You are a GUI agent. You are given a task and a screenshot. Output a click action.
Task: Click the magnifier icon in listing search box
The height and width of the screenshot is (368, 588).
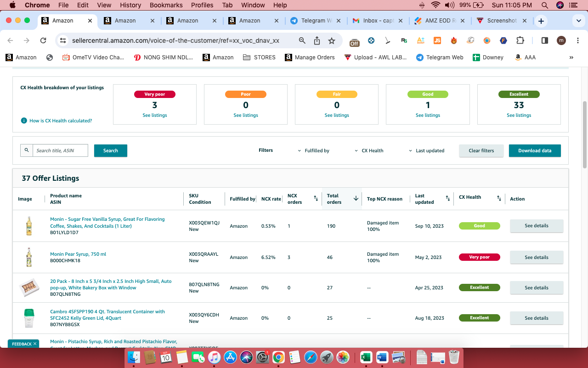[27, 150]
